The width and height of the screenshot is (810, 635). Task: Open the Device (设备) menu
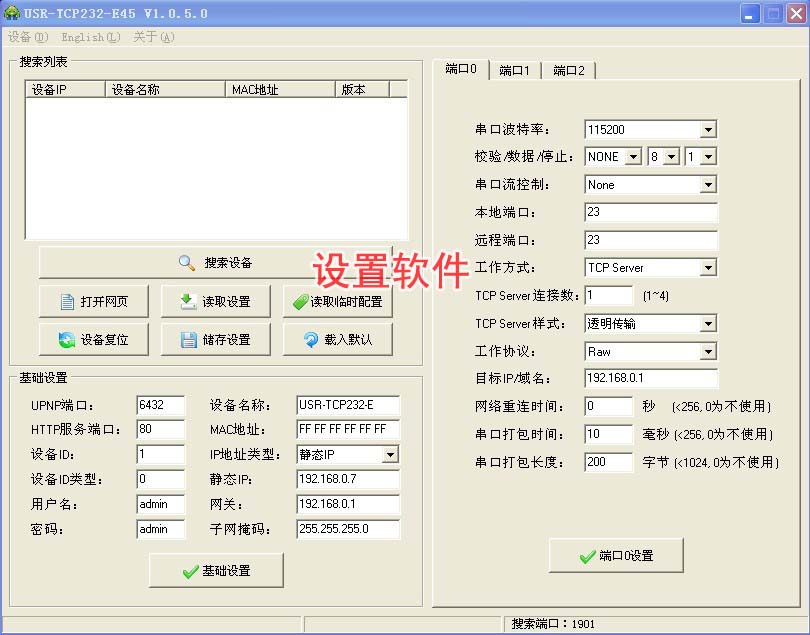[27, 37]
